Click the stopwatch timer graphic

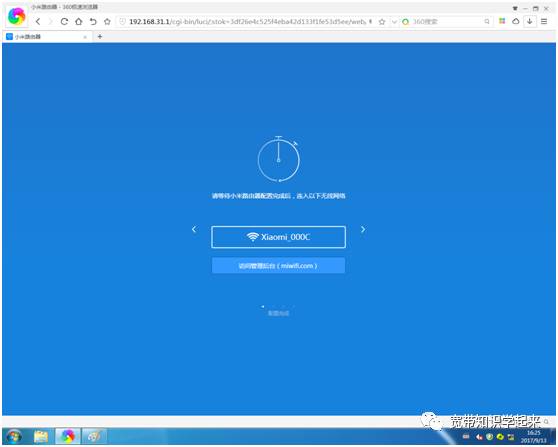279,159
